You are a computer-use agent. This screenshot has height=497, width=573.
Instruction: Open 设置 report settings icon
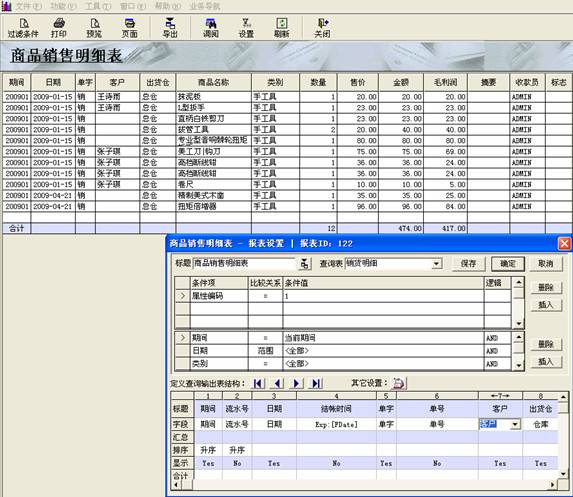(246, 28)
